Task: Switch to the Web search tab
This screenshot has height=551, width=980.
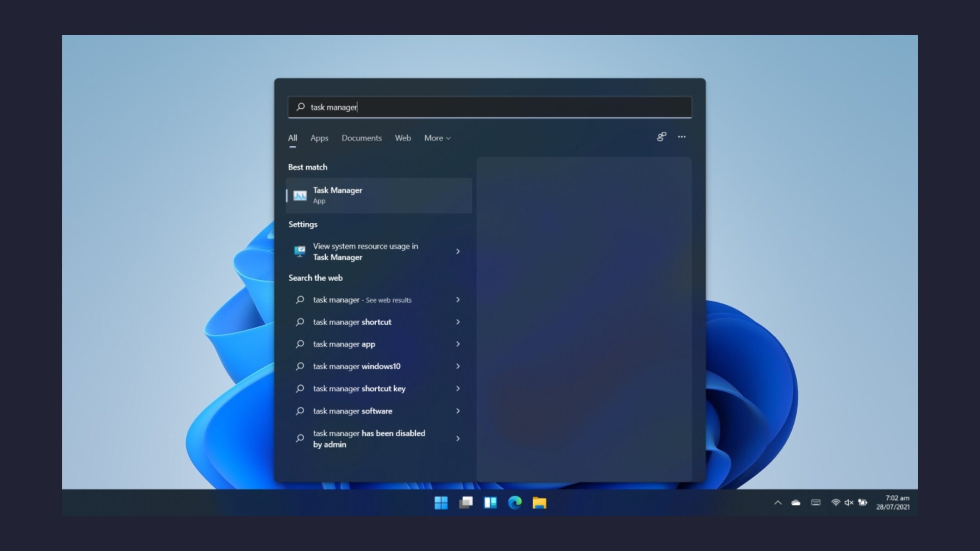Action: 403,138
